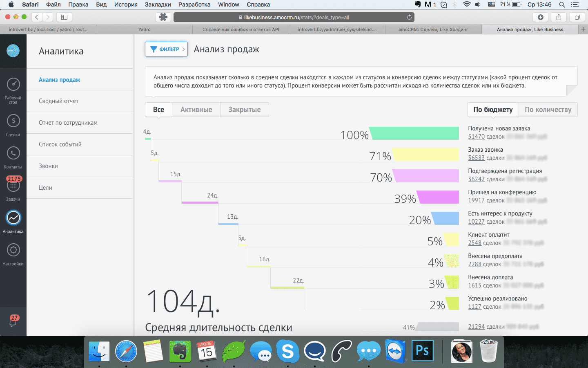
Task: Click the Safari share icon
Action: click(x=559, y=17)
